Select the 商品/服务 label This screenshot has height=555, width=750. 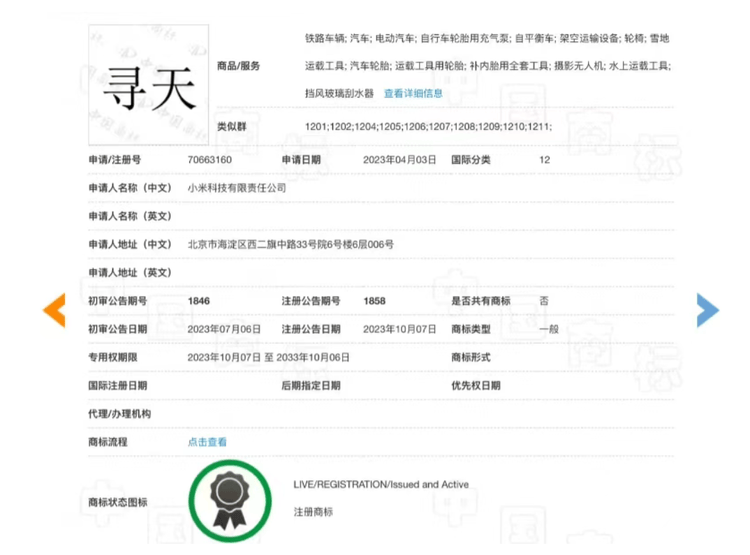click(x=238, y=66)
